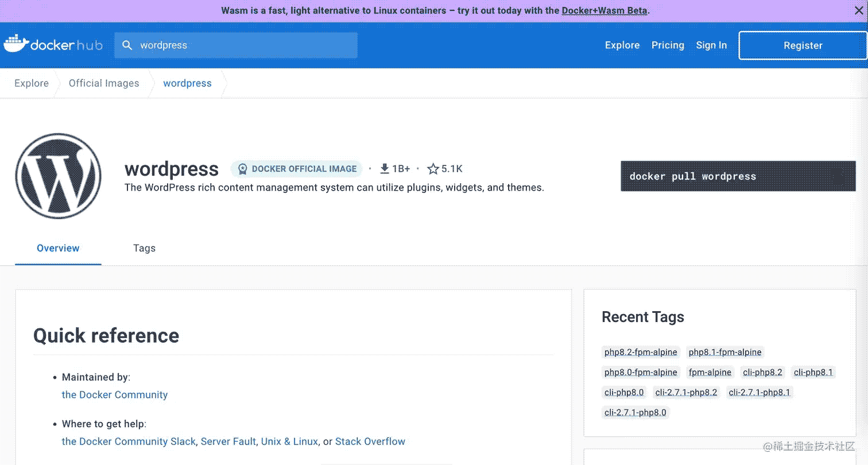Go to Official Images breadcrumb
This screenshot has height=465, width=868.
pos(104,83)
